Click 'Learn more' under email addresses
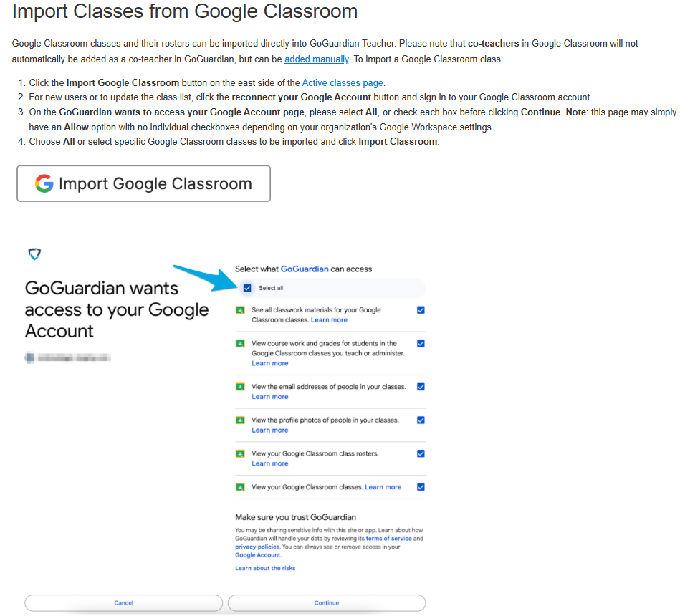The height and width of the screenshot is (616, 680). [269, 397]
